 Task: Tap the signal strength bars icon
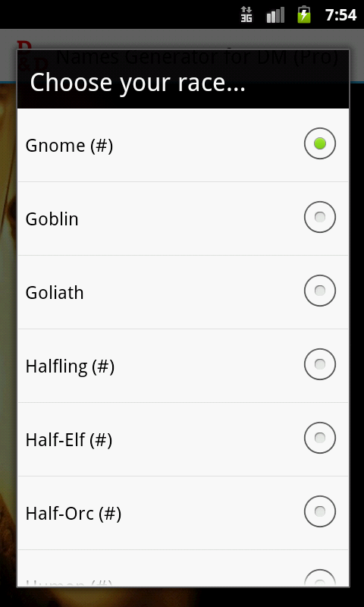[275, 15]
